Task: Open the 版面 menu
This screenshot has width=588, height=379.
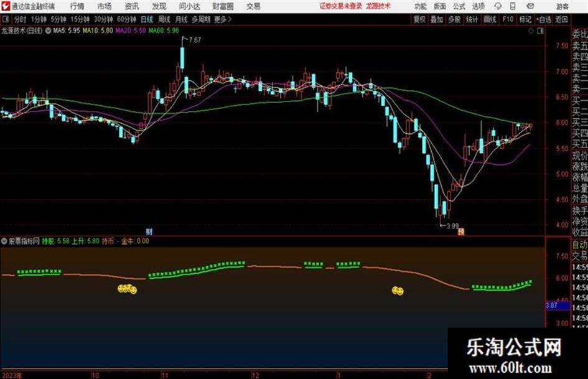Action: pos(439,6)
